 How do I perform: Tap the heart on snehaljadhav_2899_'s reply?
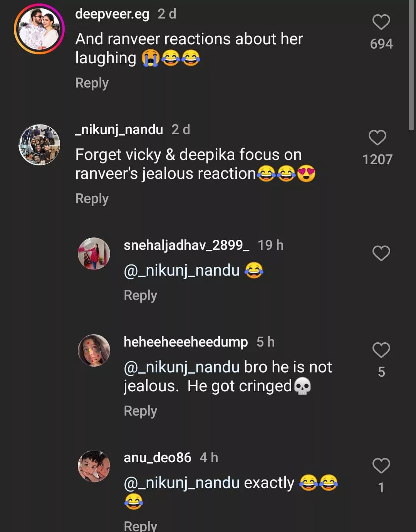point(381,254)
